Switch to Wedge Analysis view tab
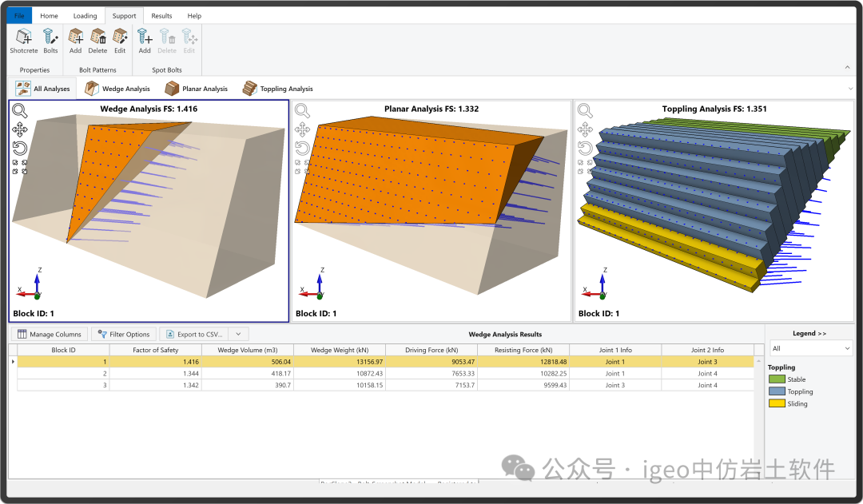The width and height of the screenshot is (863, 504). [117, 89]
